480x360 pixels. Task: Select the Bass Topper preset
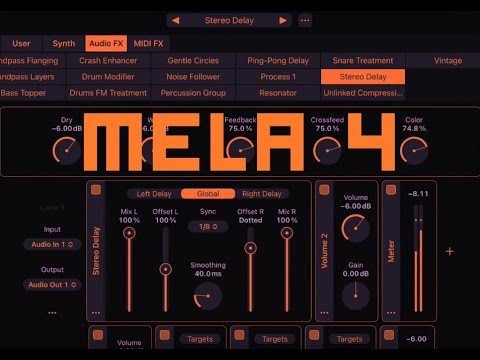tap(32, 93)
